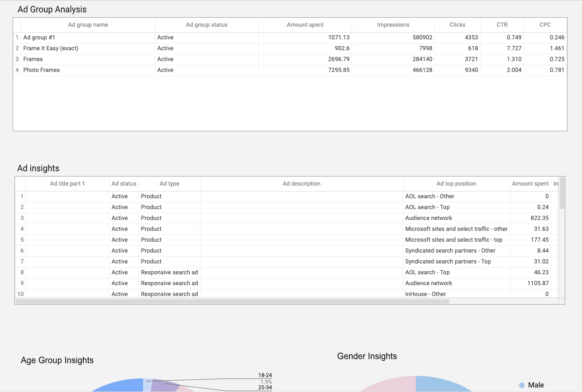Click 'AOL search - Top' cell in row 2
This screenshot has width=582, height=392.
[456, 207]
